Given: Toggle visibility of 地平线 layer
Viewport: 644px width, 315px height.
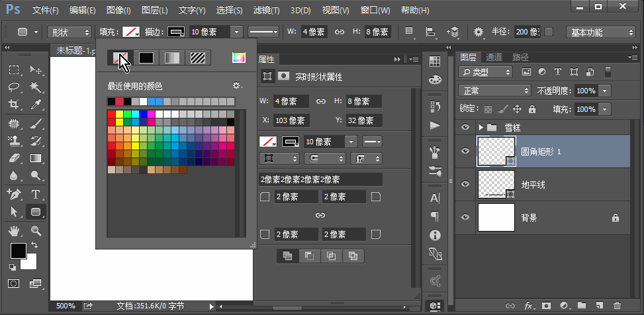Looking at the screenshot, I should tap(465, 185).
